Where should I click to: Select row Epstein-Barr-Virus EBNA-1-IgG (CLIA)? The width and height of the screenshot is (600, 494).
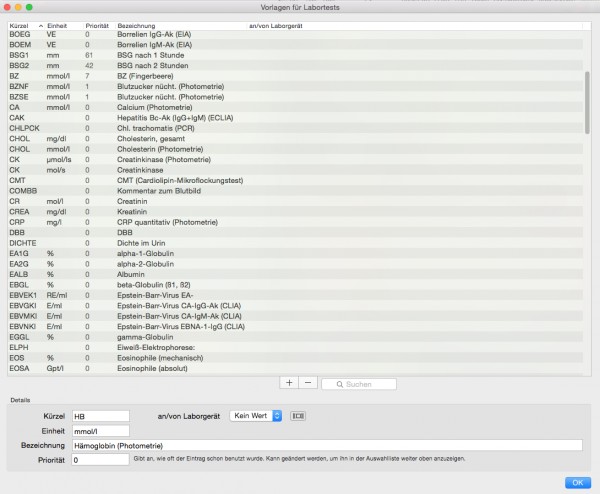point(295,326)
